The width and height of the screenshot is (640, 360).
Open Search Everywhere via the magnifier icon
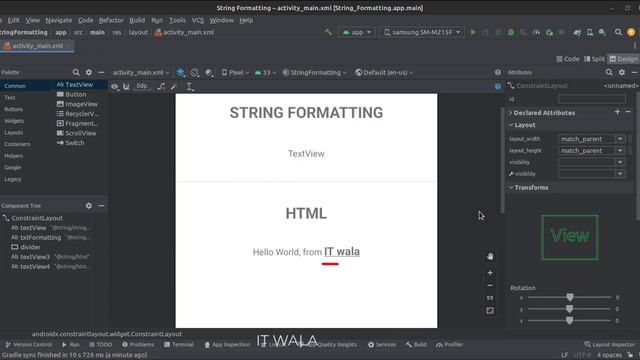coord(618,32)
